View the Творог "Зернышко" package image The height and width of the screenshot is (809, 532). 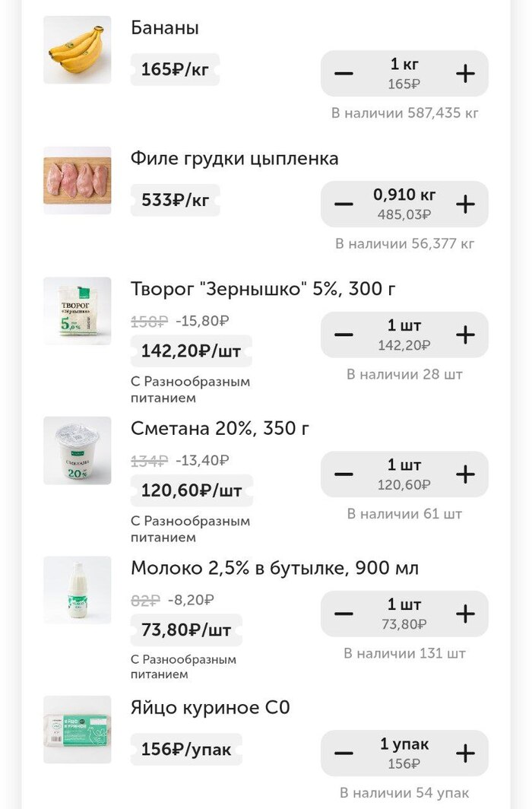pos(78,311)
